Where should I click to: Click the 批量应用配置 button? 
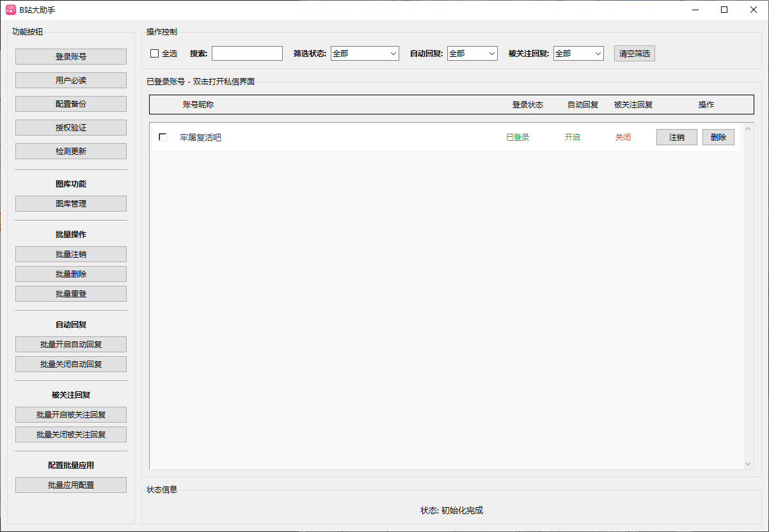click(x=71, y=485)
